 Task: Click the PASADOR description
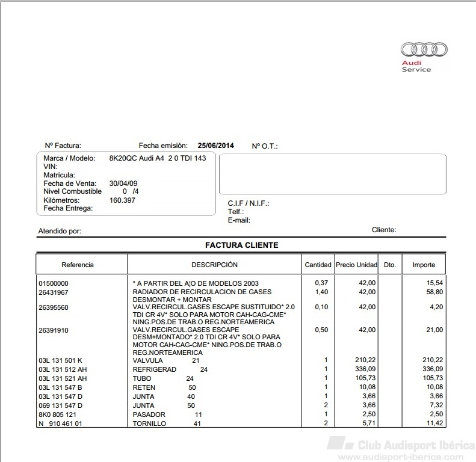149,414
